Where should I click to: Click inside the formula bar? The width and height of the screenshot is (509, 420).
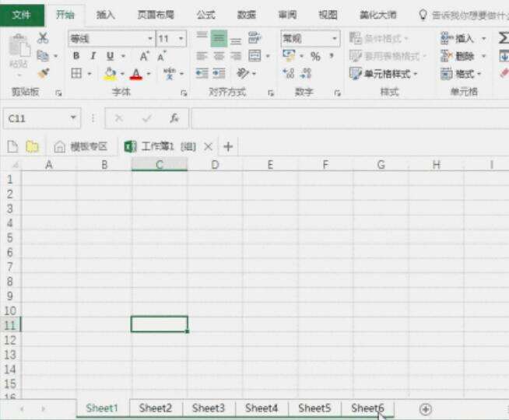coord(350,118)
